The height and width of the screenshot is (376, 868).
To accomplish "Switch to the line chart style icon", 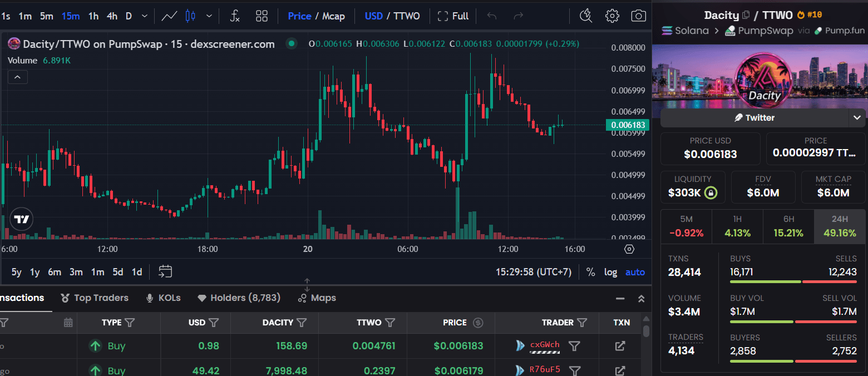I will (169, 16).
